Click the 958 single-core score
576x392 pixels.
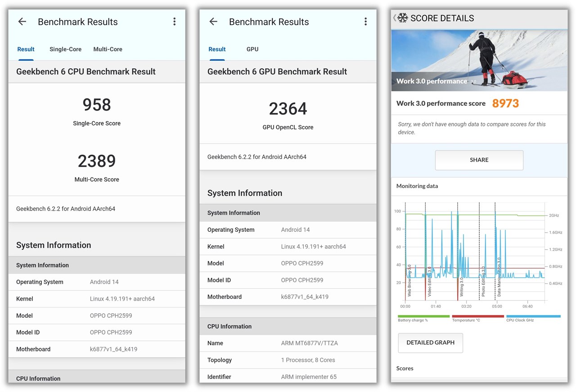click(x=97, y=105)
